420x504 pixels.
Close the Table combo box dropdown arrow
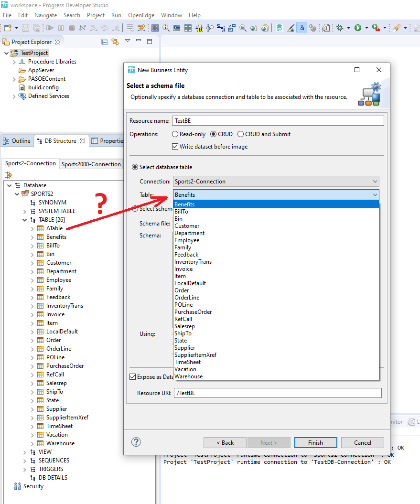pyautogui.click(x=375, y=195)
